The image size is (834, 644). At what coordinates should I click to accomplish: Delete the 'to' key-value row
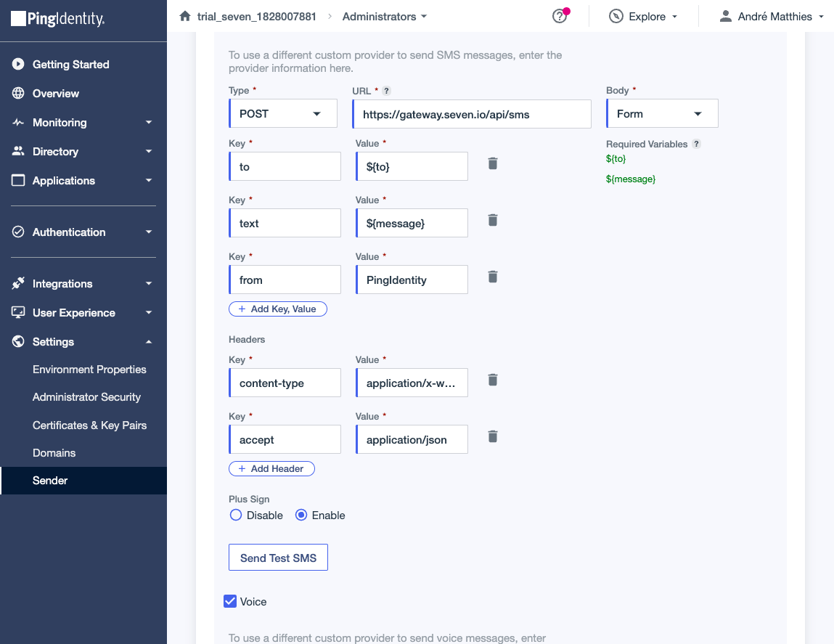(x=493, y=163)
